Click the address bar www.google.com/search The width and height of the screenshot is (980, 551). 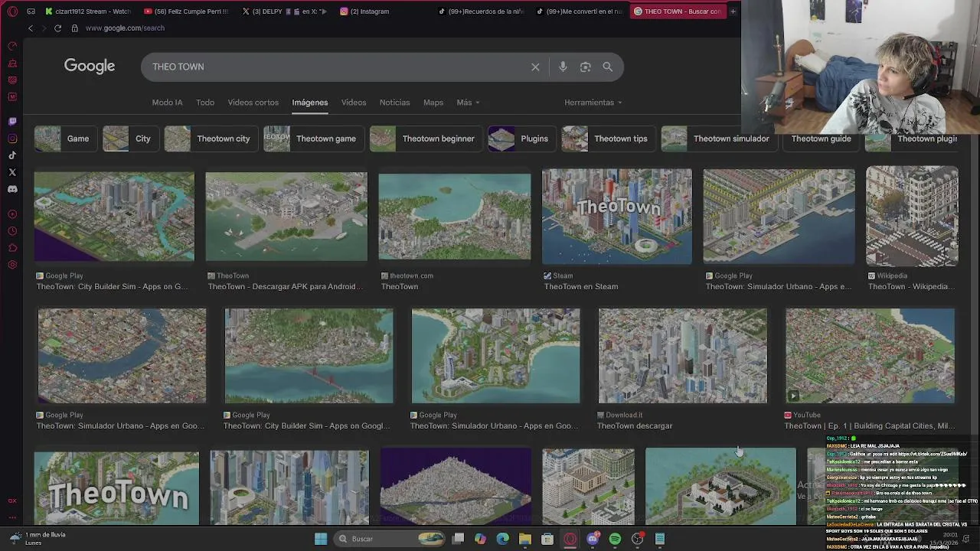(125, 28)
